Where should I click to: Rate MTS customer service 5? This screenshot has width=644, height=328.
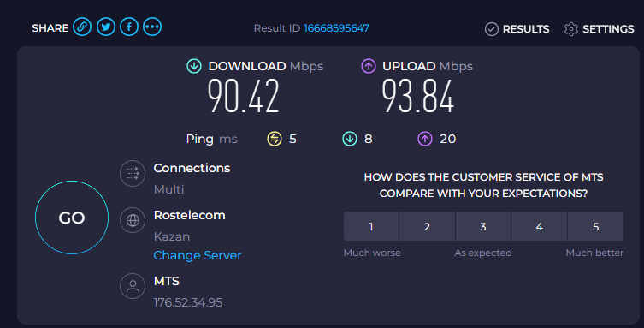click(595, 226)
